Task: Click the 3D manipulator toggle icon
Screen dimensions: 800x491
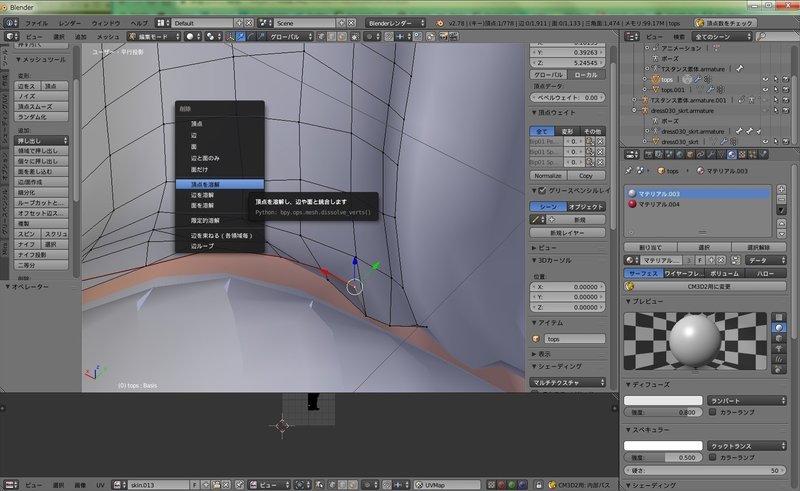Action: click(230, 37)
